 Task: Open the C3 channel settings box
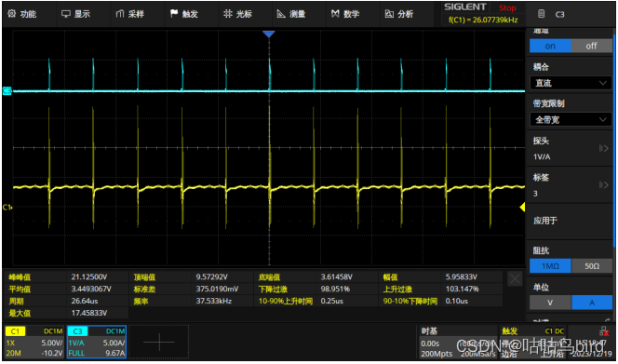coord(97,342)
